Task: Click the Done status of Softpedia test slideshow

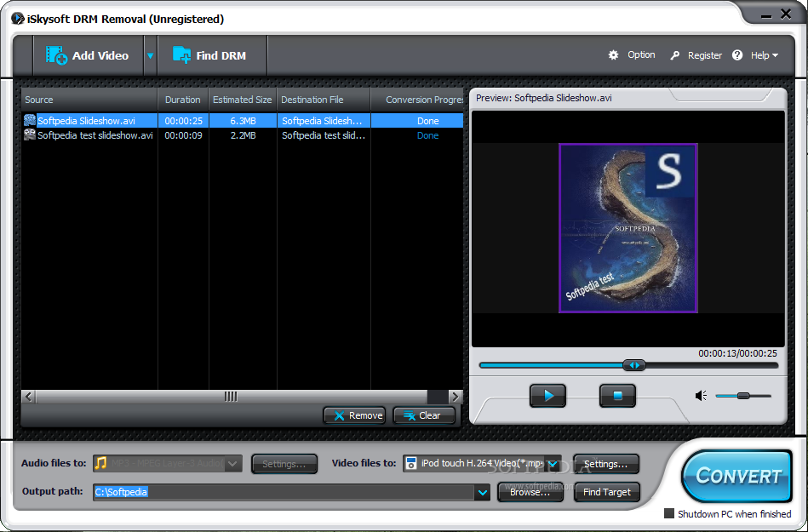Action: point(427,135)
